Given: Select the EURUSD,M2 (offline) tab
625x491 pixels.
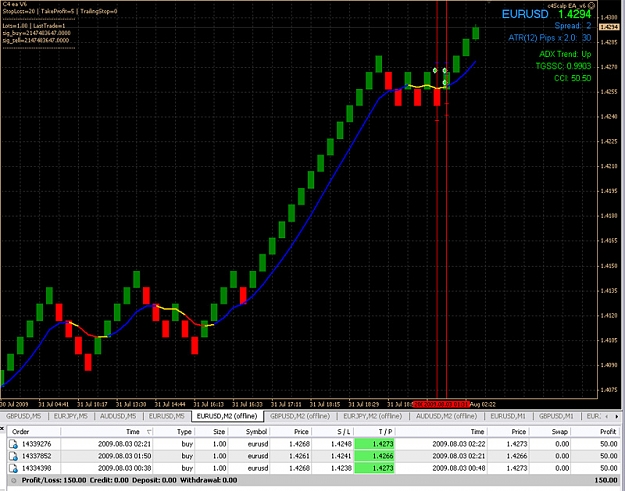Looking at the screenshot, I should (x=227, y=416).
